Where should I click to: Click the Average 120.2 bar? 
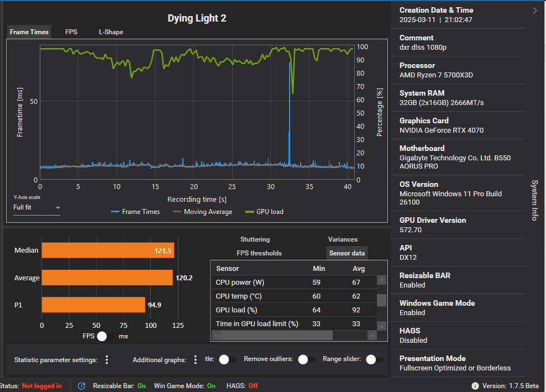coord(107,278)
